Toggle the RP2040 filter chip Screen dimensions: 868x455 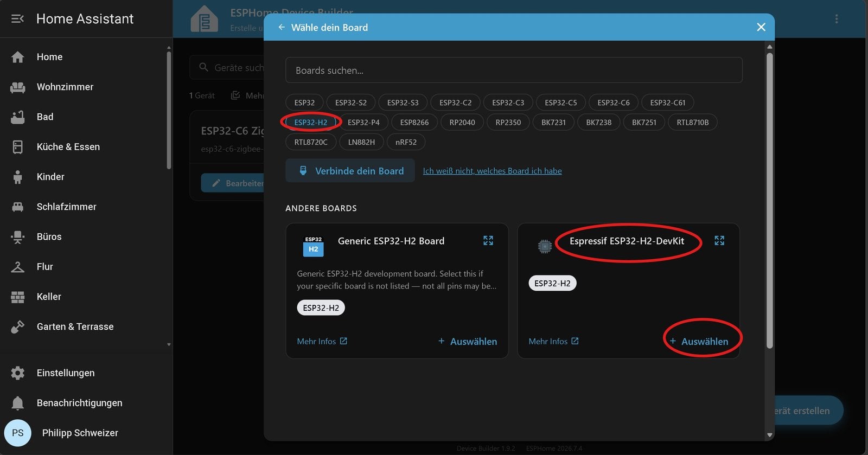[462, 123]
